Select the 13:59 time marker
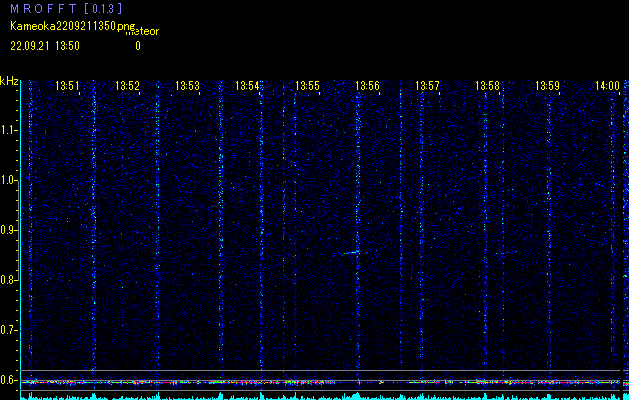 [548, 85]
